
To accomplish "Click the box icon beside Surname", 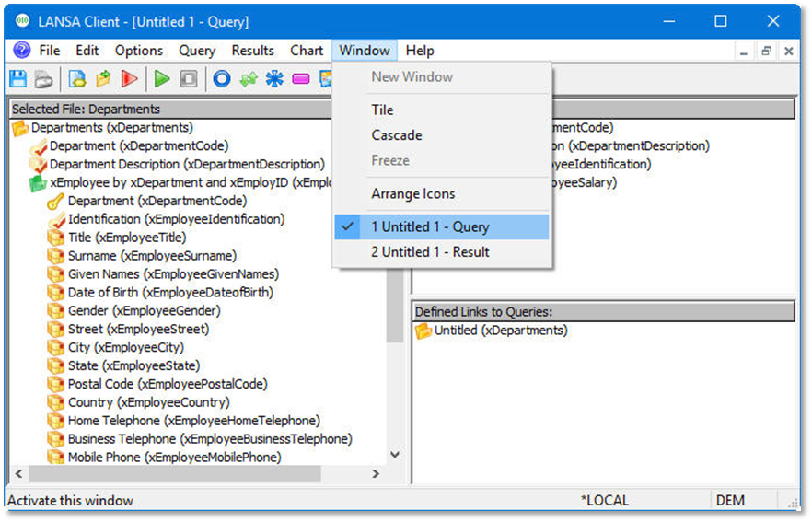I will pyautogui.click(x=56, y=256).
